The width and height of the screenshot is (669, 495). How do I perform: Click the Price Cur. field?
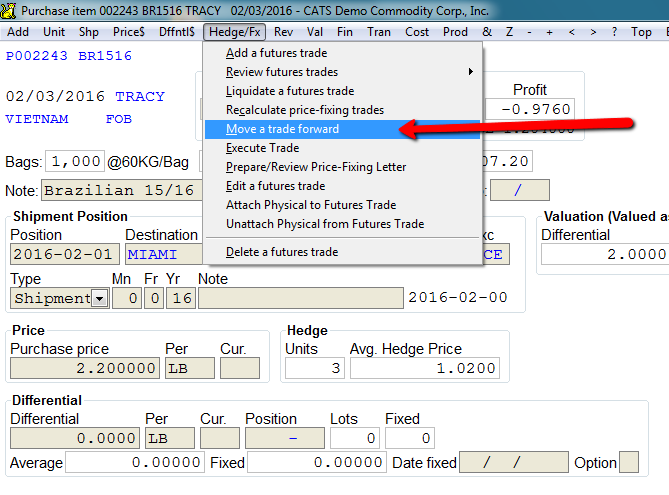(240, 368)
